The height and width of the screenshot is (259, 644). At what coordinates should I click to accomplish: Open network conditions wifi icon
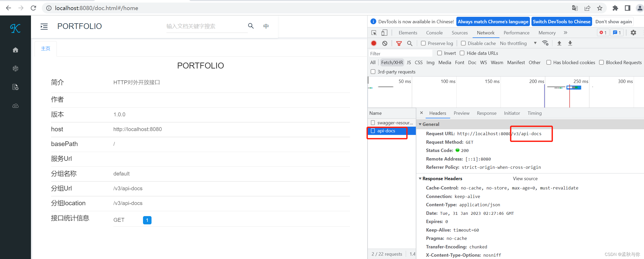tap(545, 43)
